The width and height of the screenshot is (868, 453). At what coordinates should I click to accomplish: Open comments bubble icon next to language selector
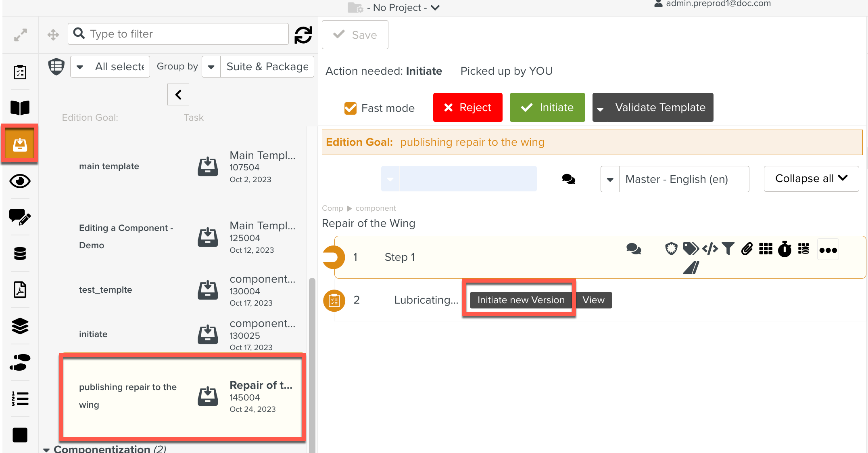[568, 179]
